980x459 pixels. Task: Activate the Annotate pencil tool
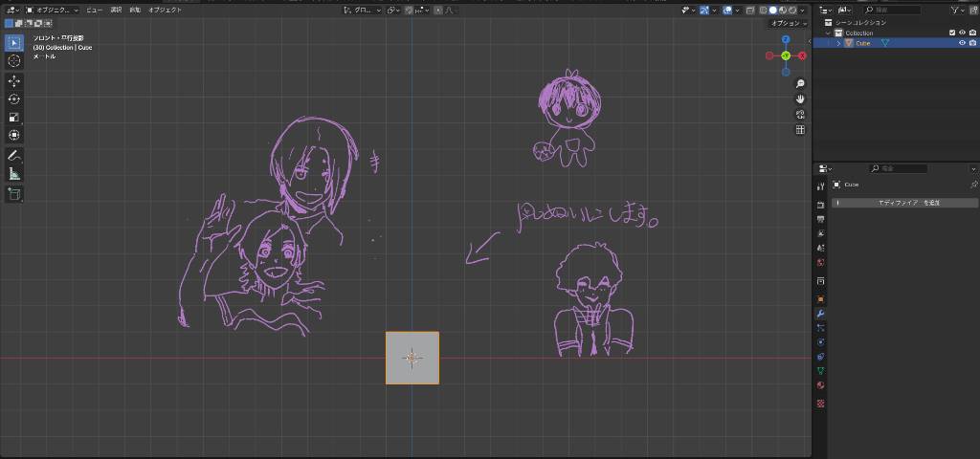[14, 155]
